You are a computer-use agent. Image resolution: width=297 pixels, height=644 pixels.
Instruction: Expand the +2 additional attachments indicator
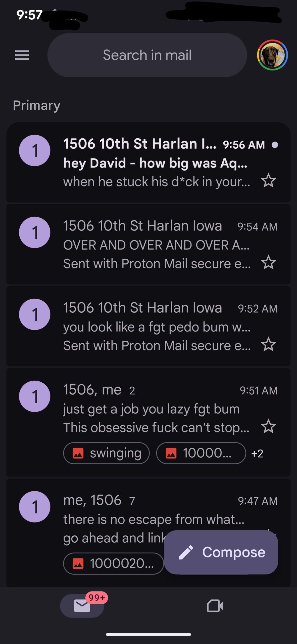pos(257,454)
